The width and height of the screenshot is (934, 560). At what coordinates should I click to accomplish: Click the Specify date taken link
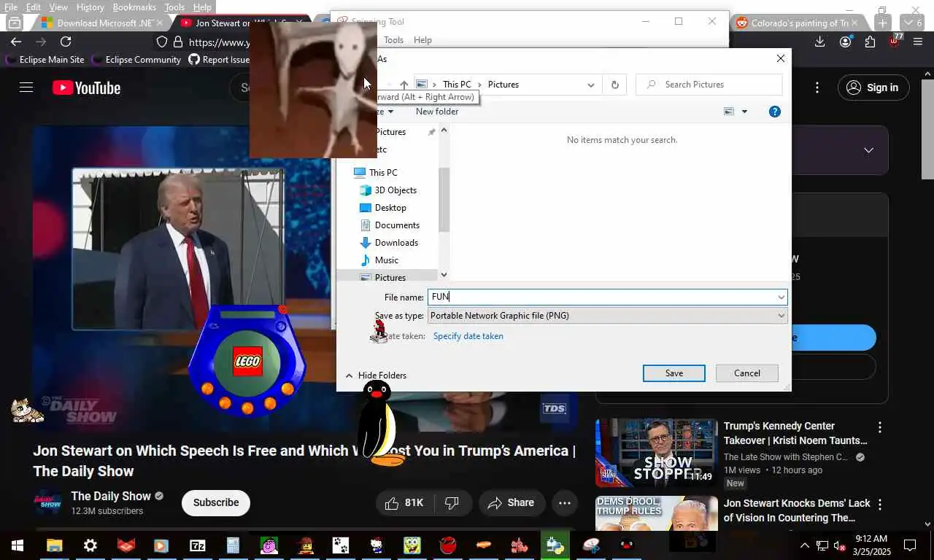pyautogui.click(x=468, y=336)
